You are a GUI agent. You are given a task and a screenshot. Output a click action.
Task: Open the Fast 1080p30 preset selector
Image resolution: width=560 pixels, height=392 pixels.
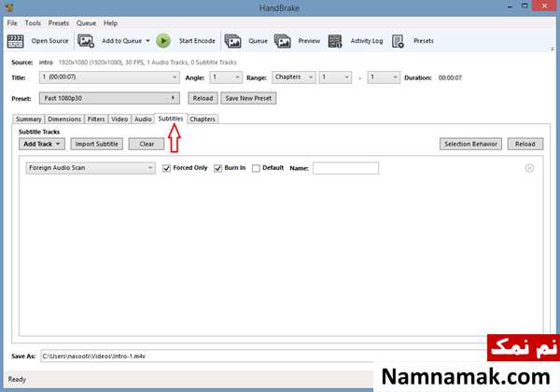109,98
